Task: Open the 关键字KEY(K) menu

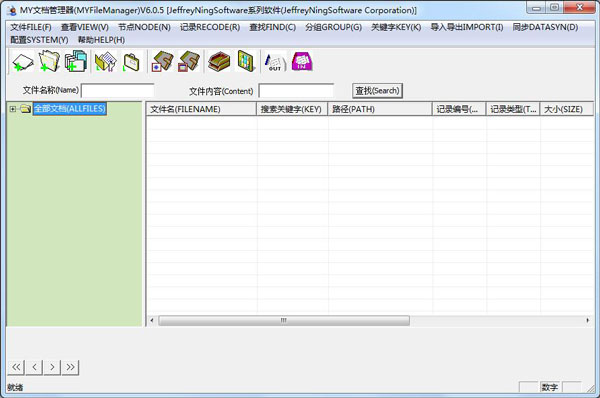Action: pyautogui.click(x=396, y=27)
